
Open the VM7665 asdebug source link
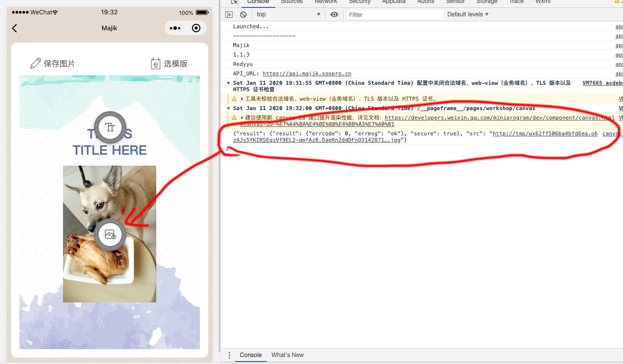(603, 83)
